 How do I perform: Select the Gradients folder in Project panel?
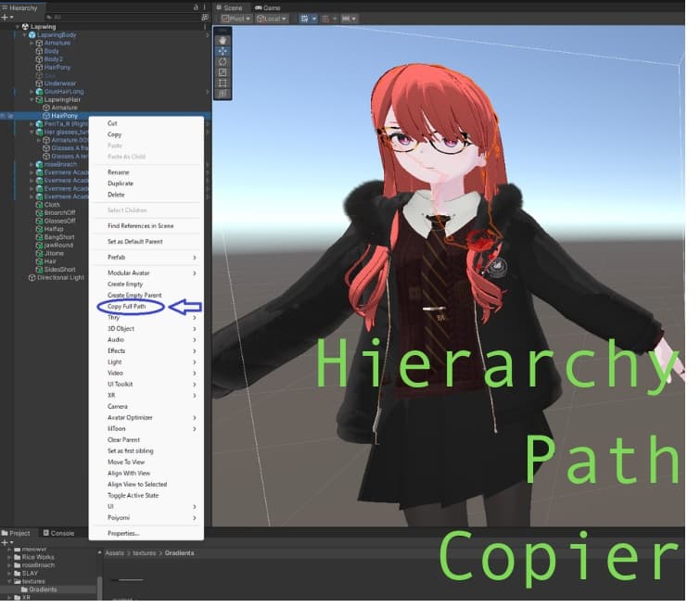point(42,589)
